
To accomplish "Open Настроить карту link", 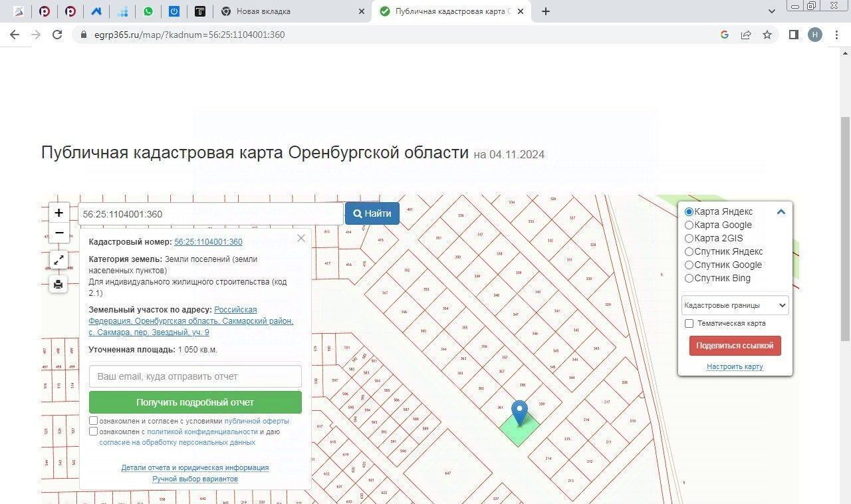I will (x=735, y=366).
